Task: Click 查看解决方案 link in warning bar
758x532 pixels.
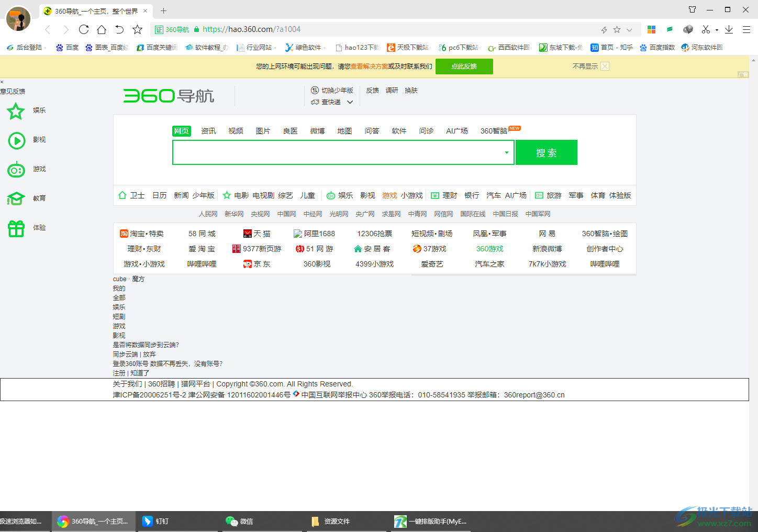Action: [370, 66]
